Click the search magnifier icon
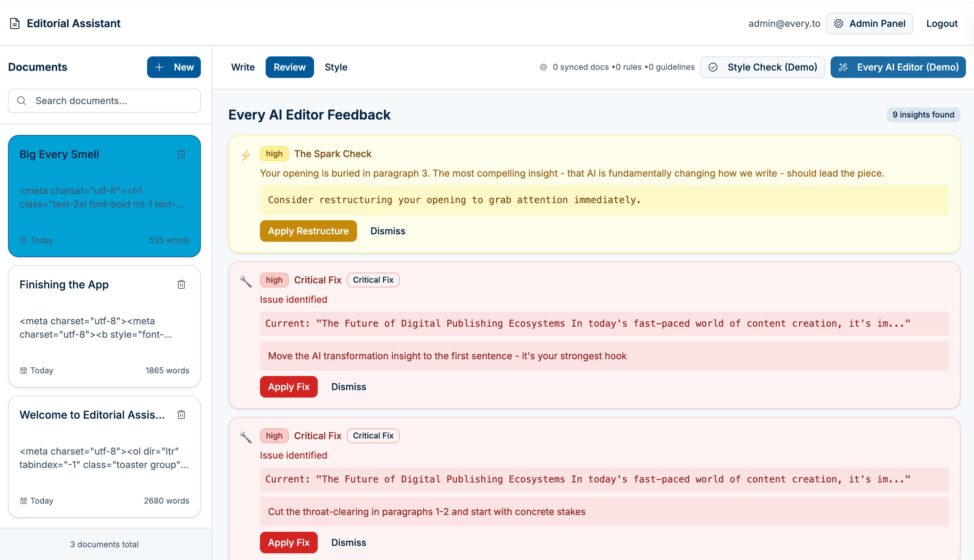Image resolution: width=974 pixels, height=560 pixels. (21, 101)
